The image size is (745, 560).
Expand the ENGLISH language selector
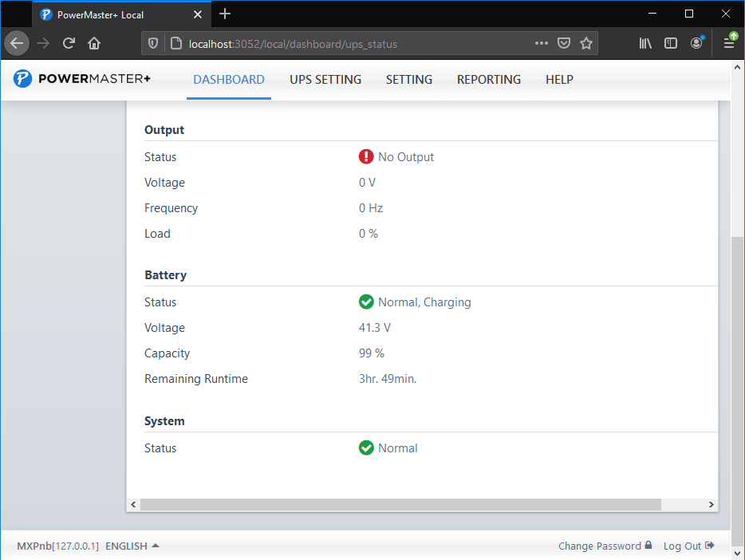tap(132, 546)
